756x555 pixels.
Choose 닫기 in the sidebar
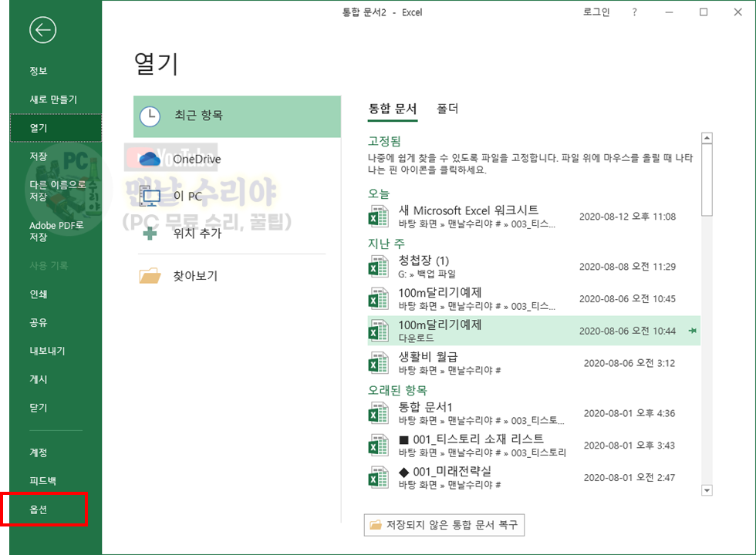(56, 408)
